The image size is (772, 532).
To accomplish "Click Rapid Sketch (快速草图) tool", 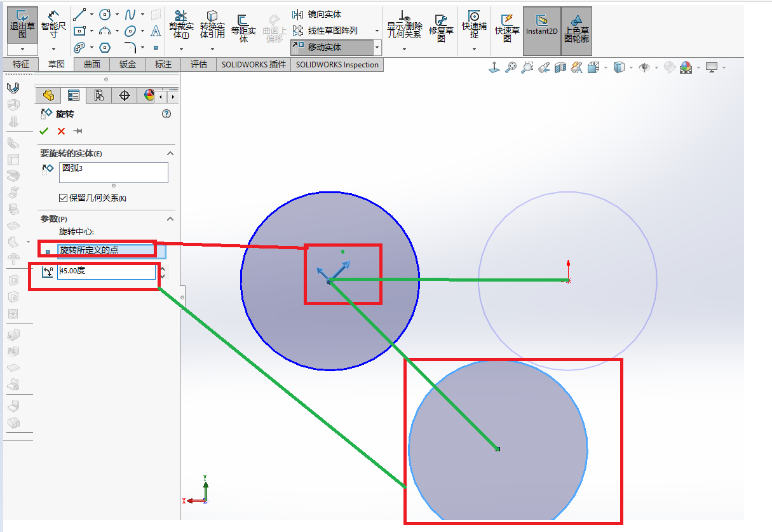I will coord(507,28).
